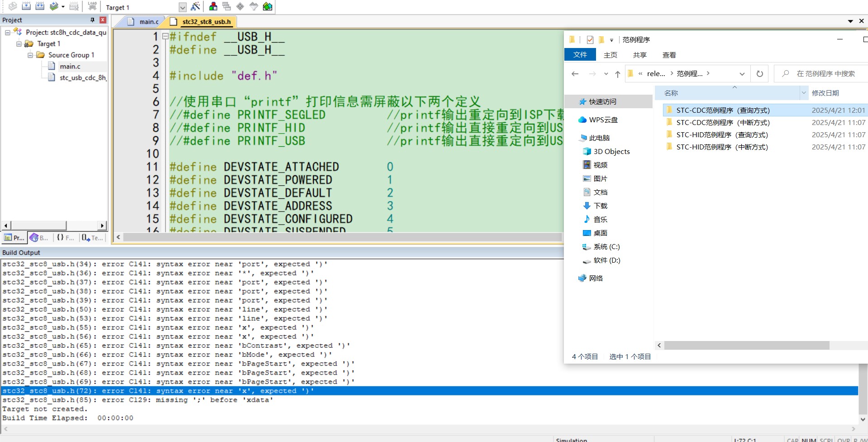Open the Pack Installer icon
Screen dimensions: 868x442
(267, 6)
